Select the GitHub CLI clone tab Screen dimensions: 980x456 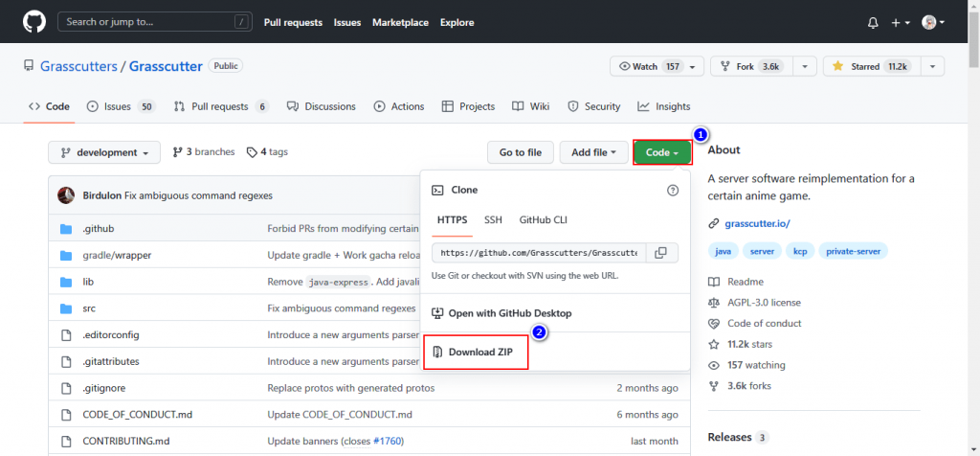[543, 219]
